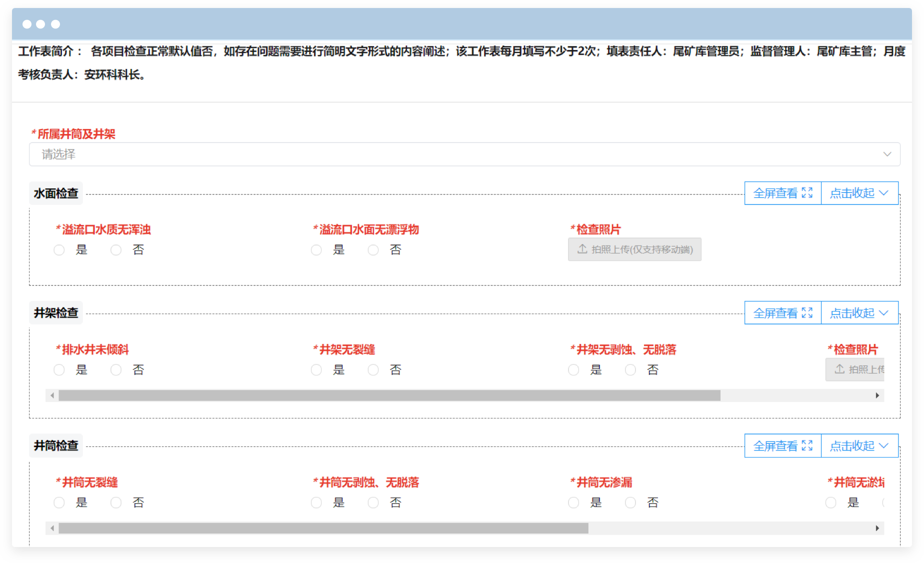The width and height of the screenshot is (924, 563).
Task: Select 是 for 井架无剥蚀、无脱落
Action: pos(574,370)
